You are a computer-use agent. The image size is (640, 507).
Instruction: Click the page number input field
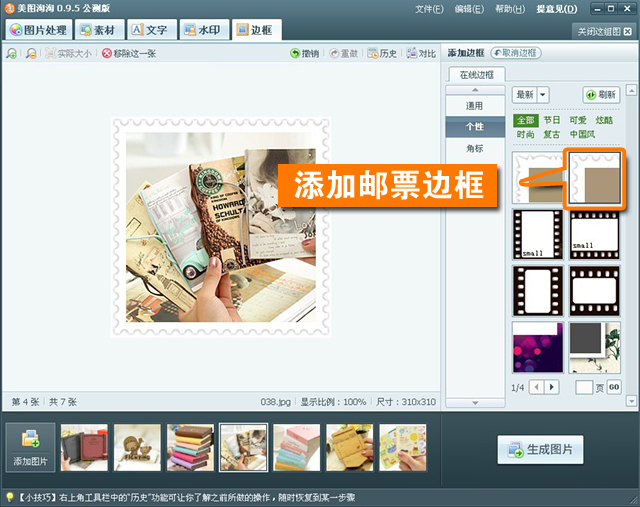584,387
